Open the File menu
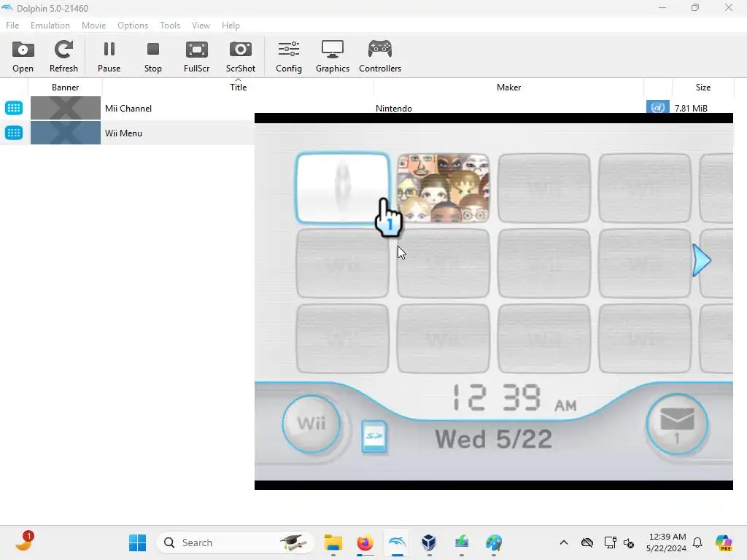The image size is (747, 560). [x=12, y=26]
